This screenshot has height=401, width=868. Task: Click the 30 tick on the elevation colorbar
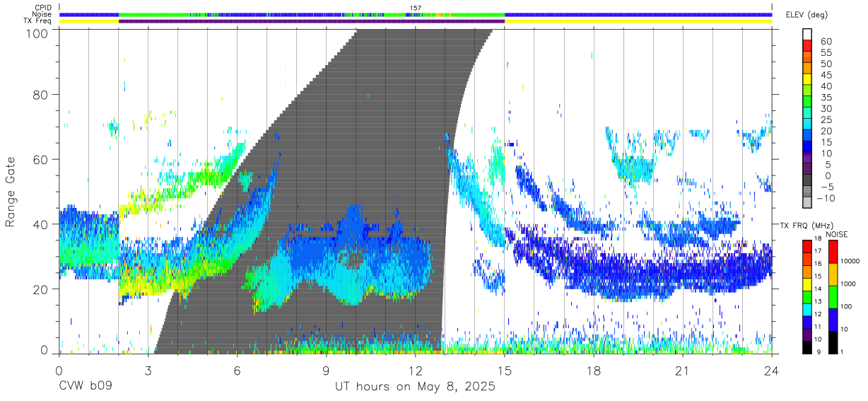(x=826, y=108)
